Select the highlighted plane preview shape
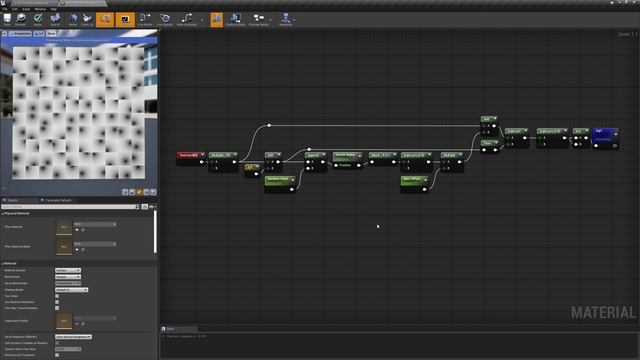The width and height of the screenshot is (640, 360). click(139, 192)
